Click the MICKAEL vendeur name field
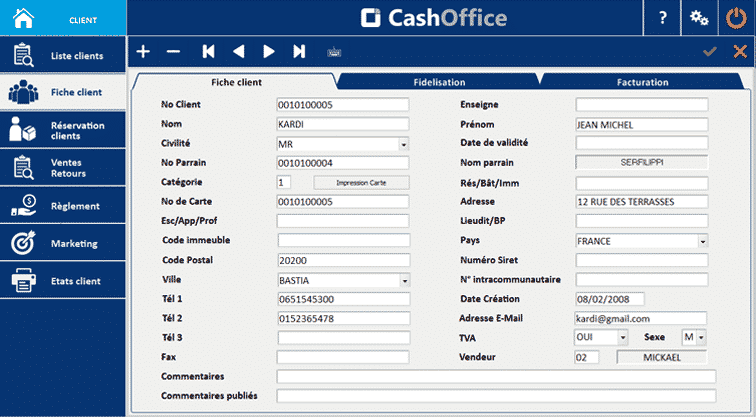The height and width of the screenshot is (417, 756). 662,357
